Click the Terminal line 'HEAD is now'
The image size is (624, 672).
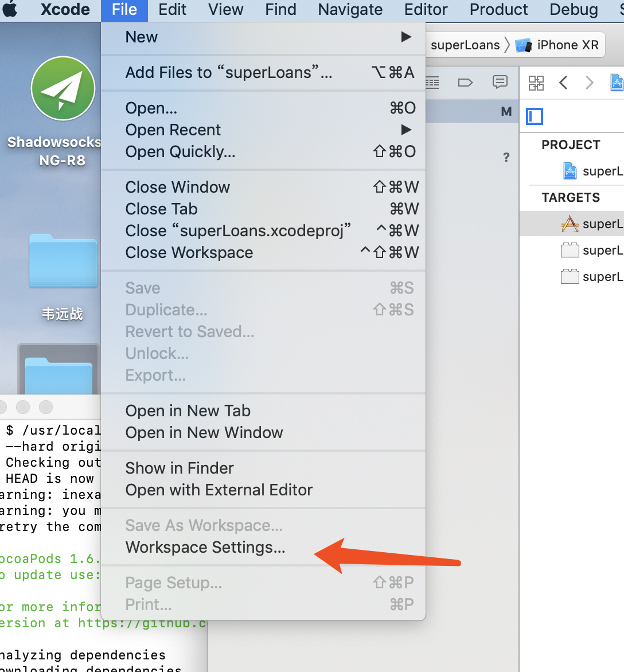(x=50, y=478)
